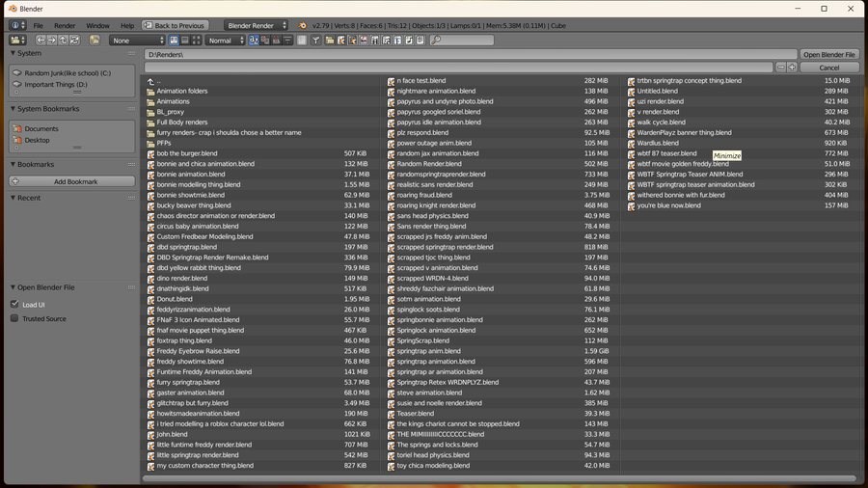
Task: Click the Cancel button
Action: click(828, 68)
